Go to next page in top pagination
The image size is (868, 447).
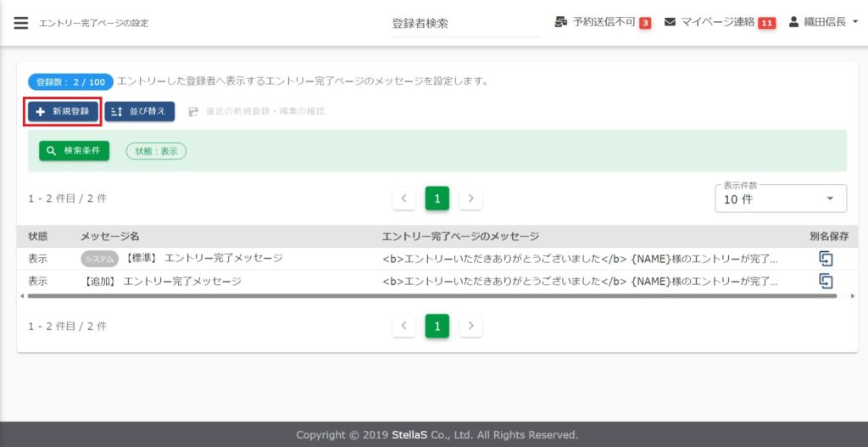(x=470, y=198)
